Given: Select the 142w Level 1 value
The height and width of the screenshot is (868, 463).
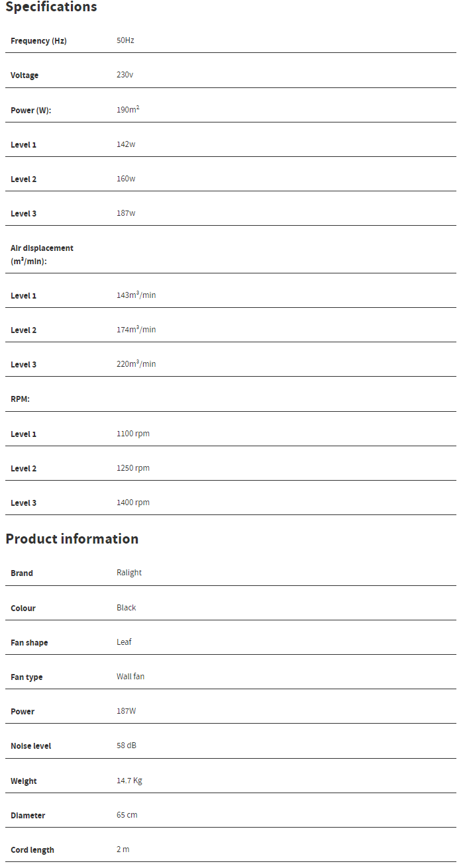Looking at the screenshot, I should click(x=126, y=144).
